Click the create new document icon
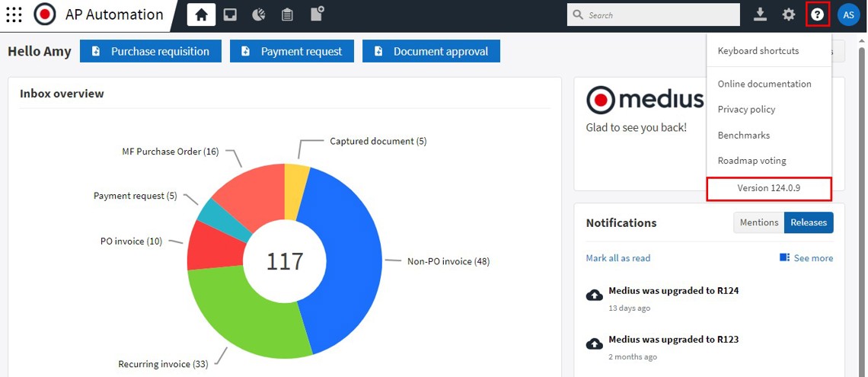Screen dimensions: 868x377 pyautogui.click(x=317, y=14)
